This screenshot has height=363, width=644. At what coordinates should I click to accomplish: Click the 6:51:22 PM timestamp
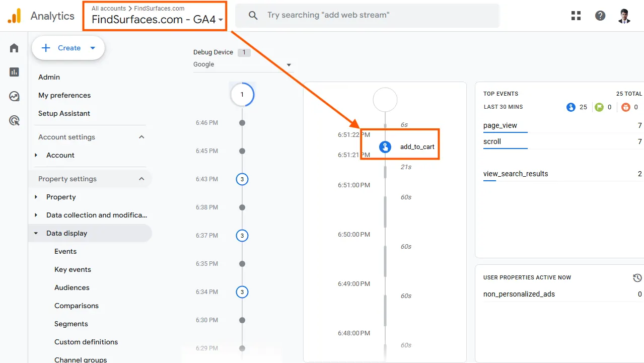tap(354, 135)
